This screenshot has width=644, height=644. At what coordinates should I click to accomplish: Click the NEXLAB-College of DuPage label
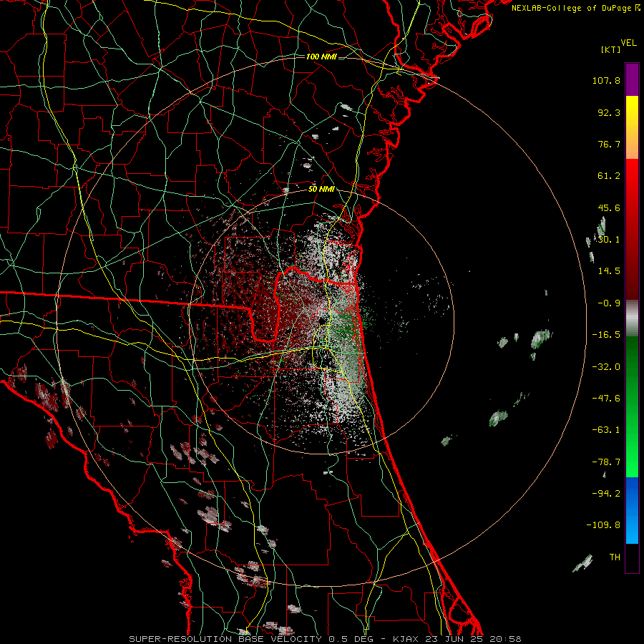click(x=575, y=8)
